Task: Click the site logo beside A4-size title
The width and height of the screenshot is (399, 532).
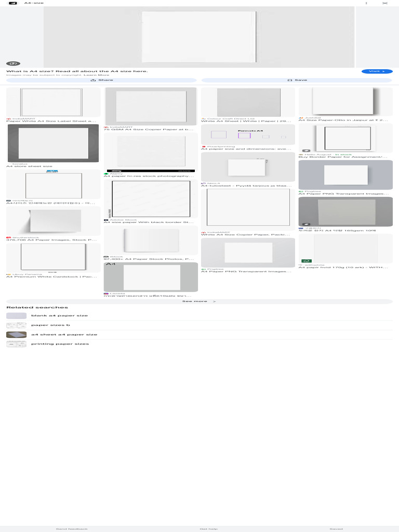Action: click(12, 3)
